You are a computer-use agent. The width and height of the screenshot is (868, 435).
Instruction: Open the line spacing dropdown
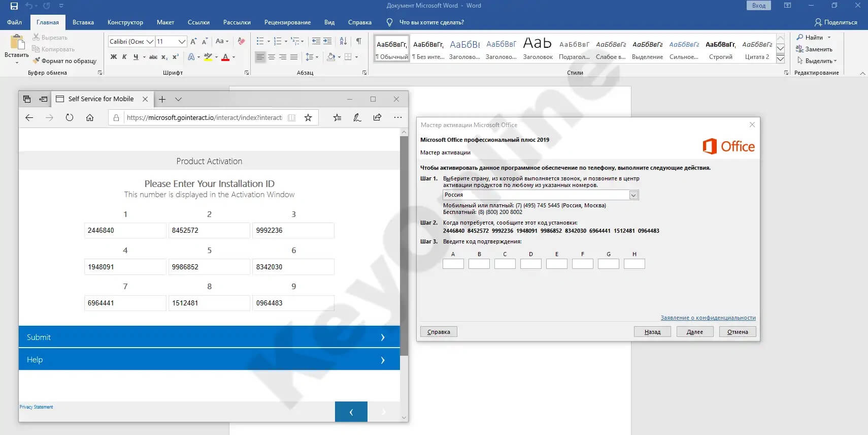pyautogui.click(x=312, y=57)
